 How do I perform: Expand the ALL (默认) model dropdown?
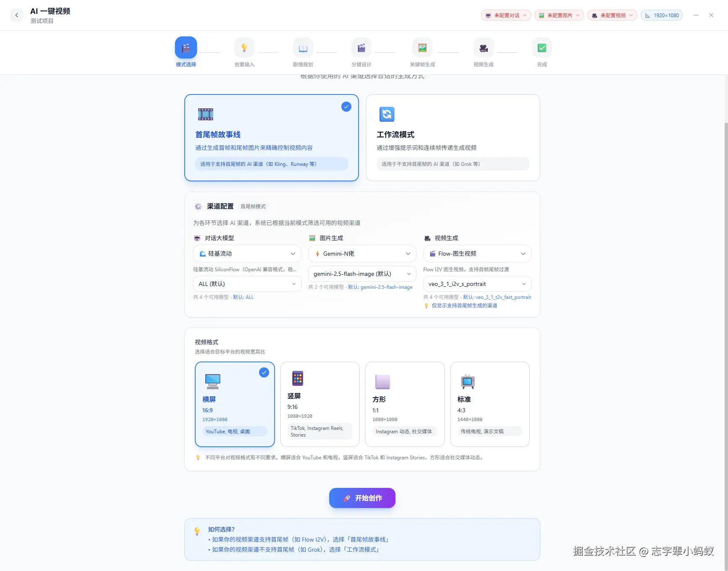click(x=247, y=284)
